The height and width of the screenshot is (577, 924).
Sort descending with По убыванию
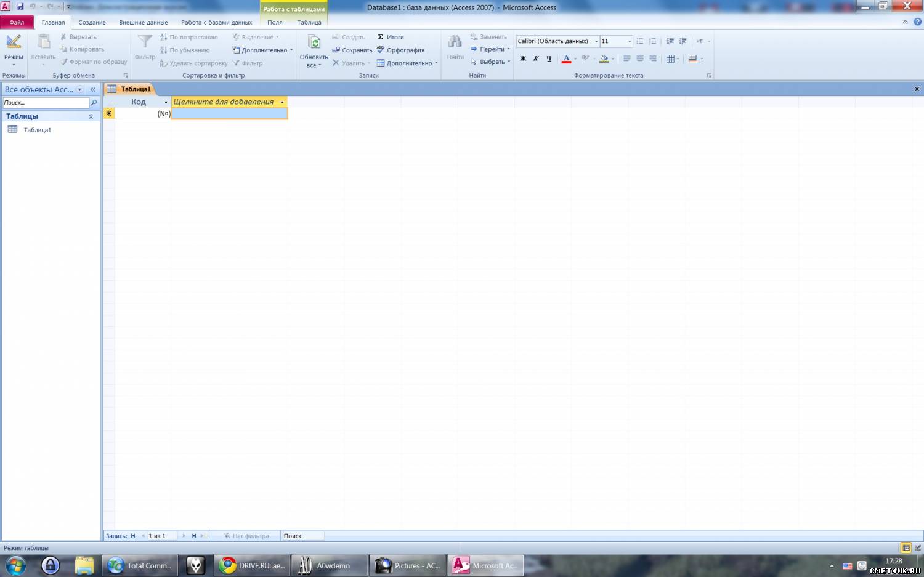coord(185,50)
